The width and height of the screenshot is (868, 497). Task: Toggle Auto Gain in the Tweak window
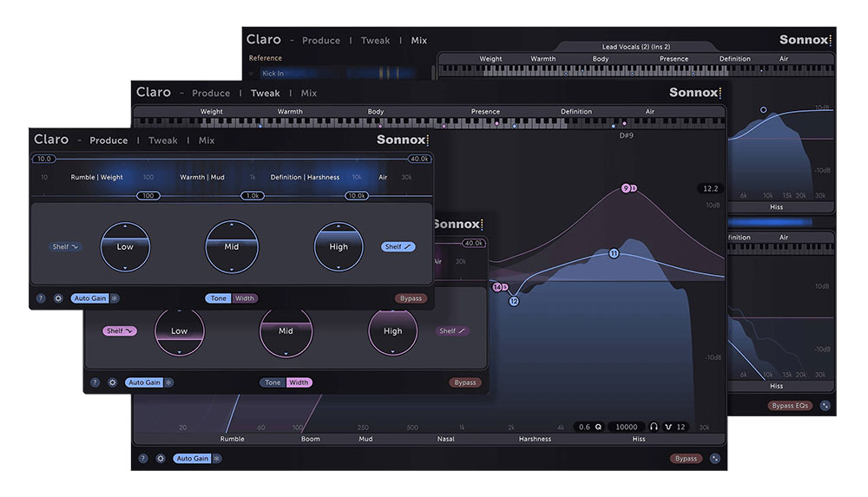tap(193, 458)
